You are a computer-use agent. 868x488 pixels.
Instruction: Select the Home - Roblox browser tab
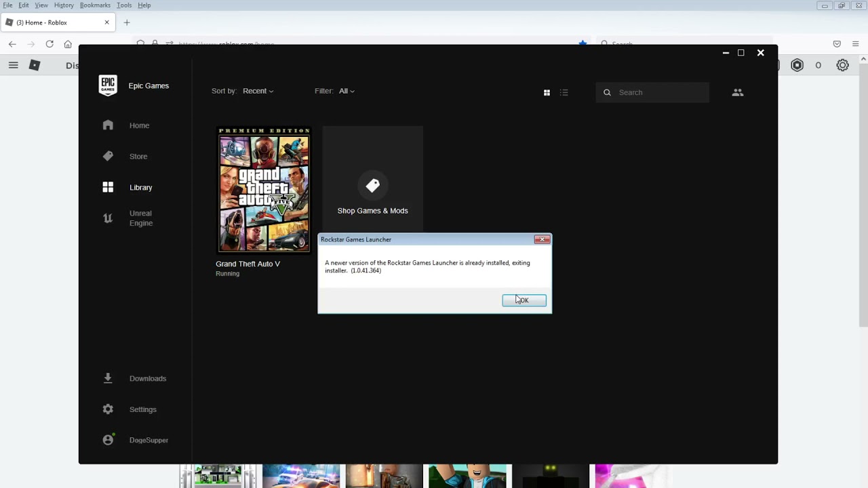tap(57, 22)
